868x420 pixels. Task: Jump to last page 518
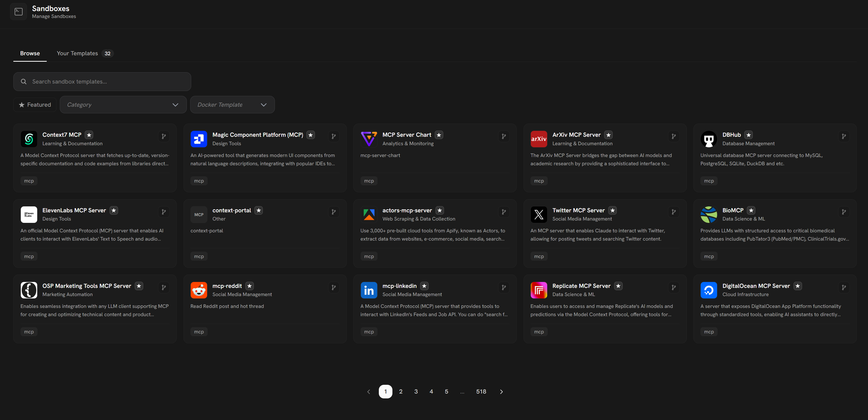point(481,392)
